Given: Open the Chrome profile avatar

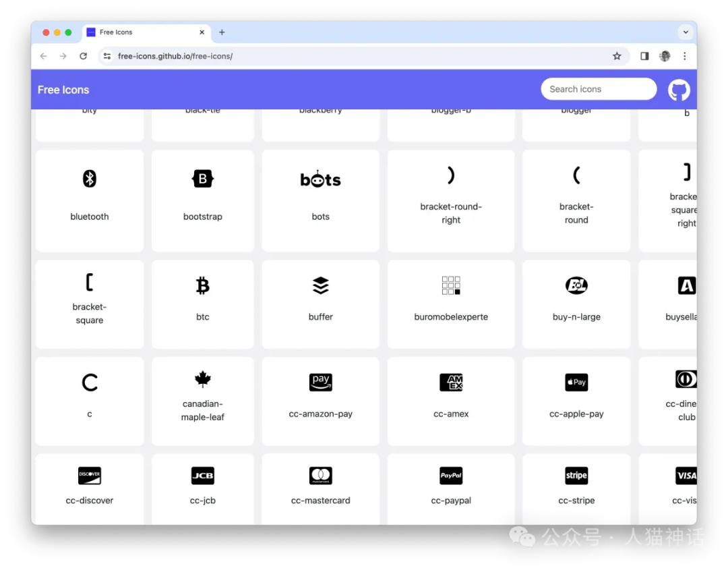Looking at the screenshot, I should point(665,56).
